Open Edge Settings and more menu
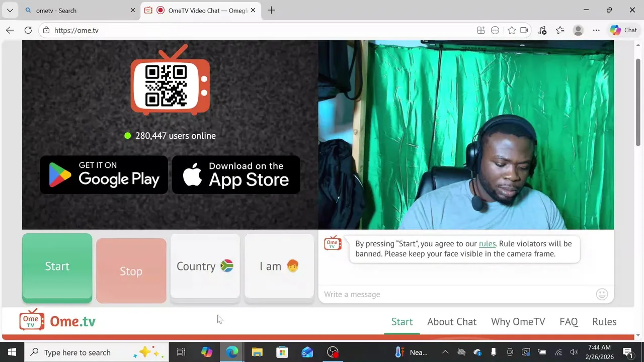This screenshot has width=644, height=362. point(596,30)
